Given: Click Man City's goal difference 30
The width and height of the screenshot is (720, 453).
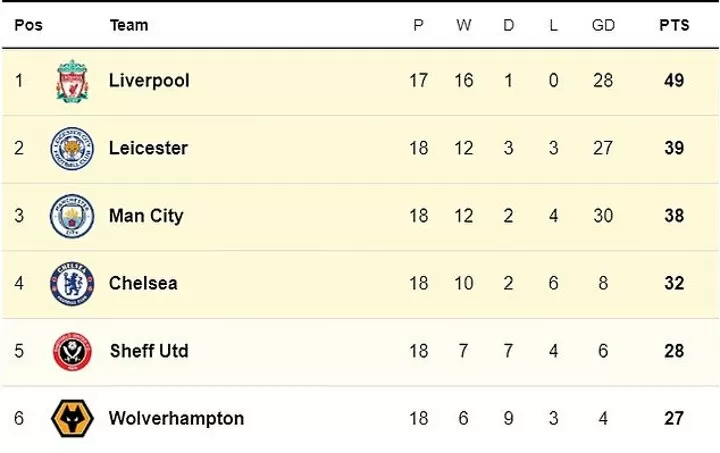Looking at the screenshot, I should tap(603, 216).
